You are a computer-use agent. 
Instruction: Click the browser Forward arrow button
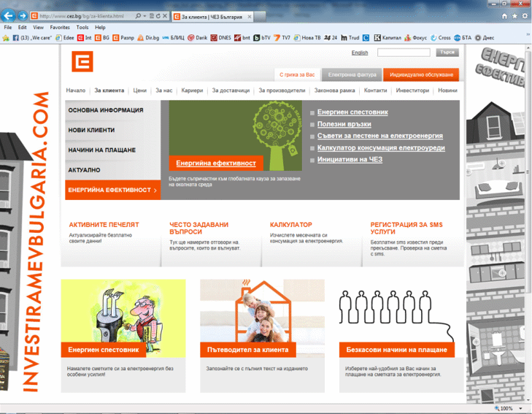point(23,15)
